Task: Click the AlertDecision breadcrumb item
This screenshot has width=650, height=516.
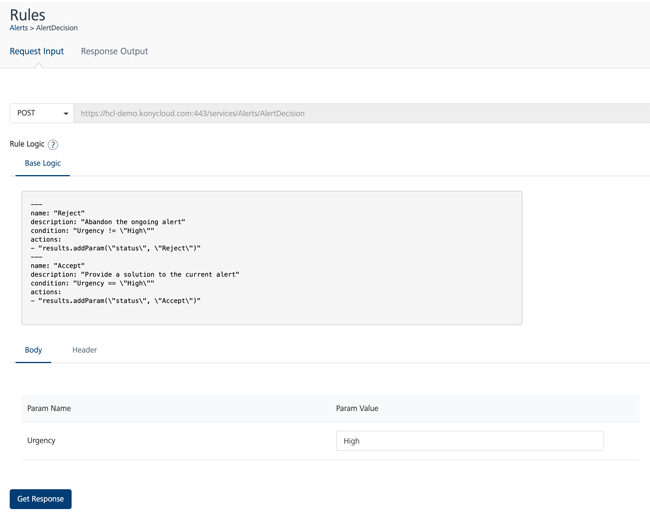Action: [x=57, y=28]
